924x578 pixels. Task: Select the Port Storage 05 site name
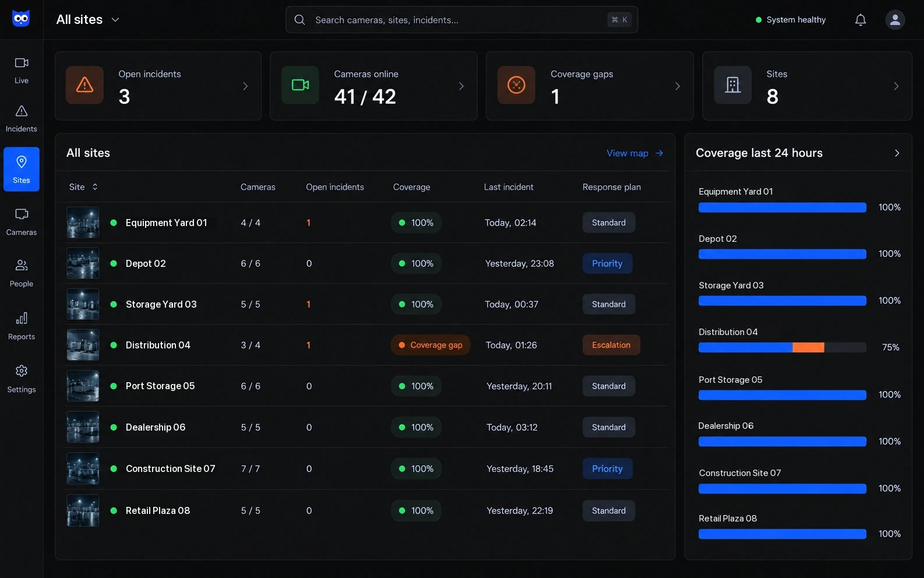point(160,386)
